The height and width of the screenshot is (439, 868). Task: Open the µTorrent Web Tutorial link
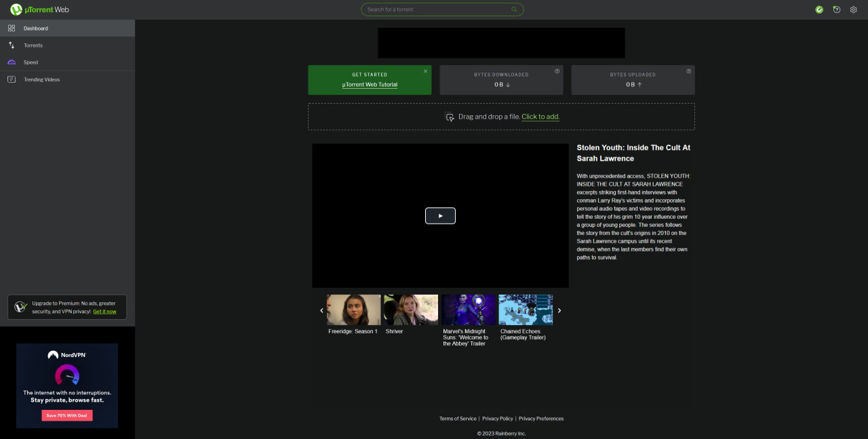click(370, 85)
